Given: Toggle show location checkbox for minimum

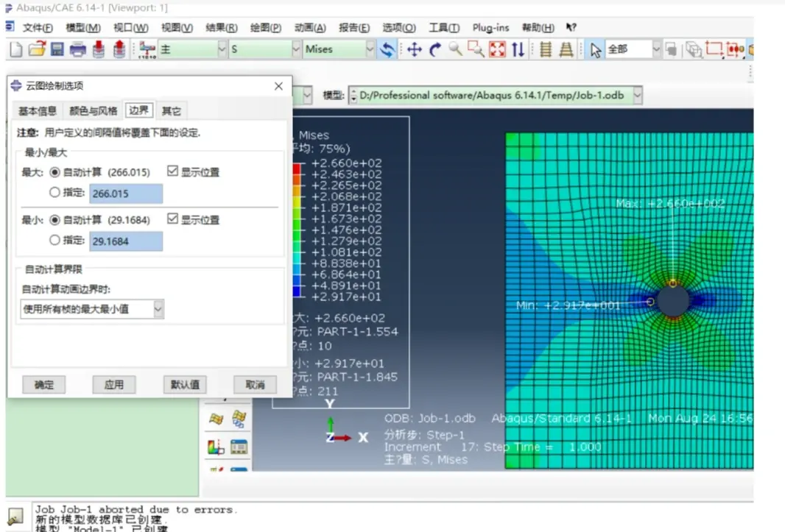Looking at the screenshot, I should (x=173, y=219).
